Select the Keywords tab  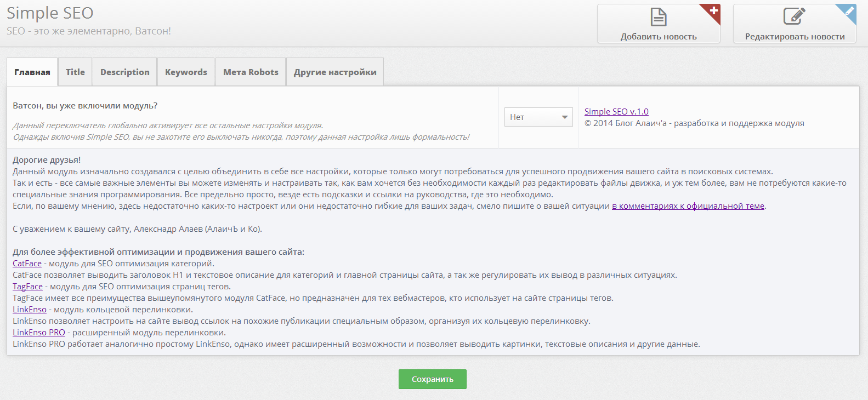point(186,72)
